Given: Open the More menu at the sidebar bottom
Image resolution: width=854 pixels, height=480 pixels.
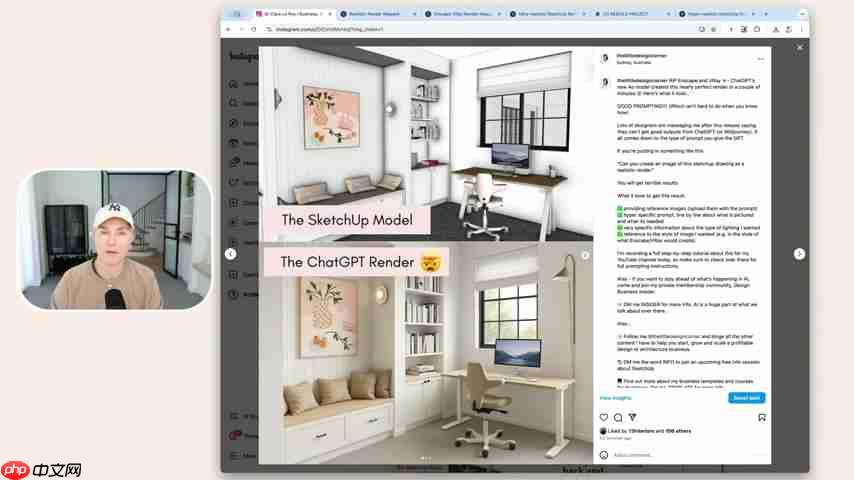Looking at the screenshot, I should tap(243, 455).
